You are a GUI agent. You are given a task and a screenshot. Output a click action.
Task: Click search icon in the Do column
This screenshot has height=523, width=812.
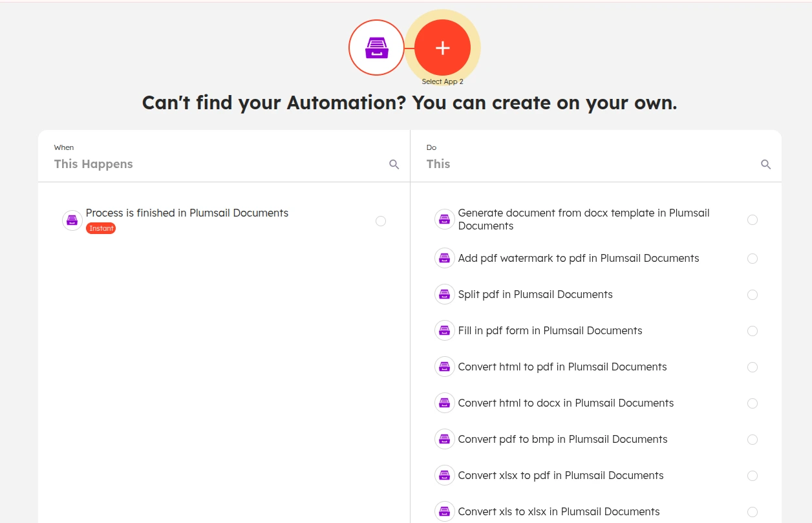tap(766, 164)
